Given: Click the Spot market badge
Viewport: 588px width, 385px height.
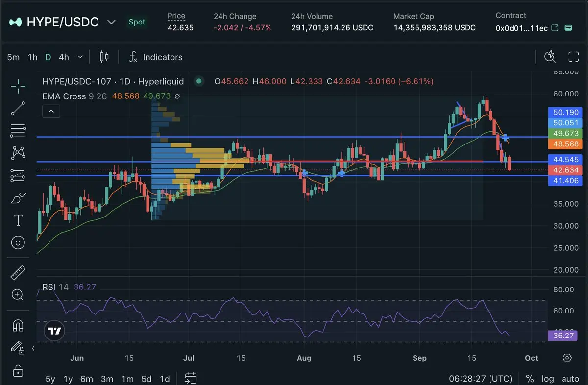Looking at the screenshot, I should click(137, 22).
